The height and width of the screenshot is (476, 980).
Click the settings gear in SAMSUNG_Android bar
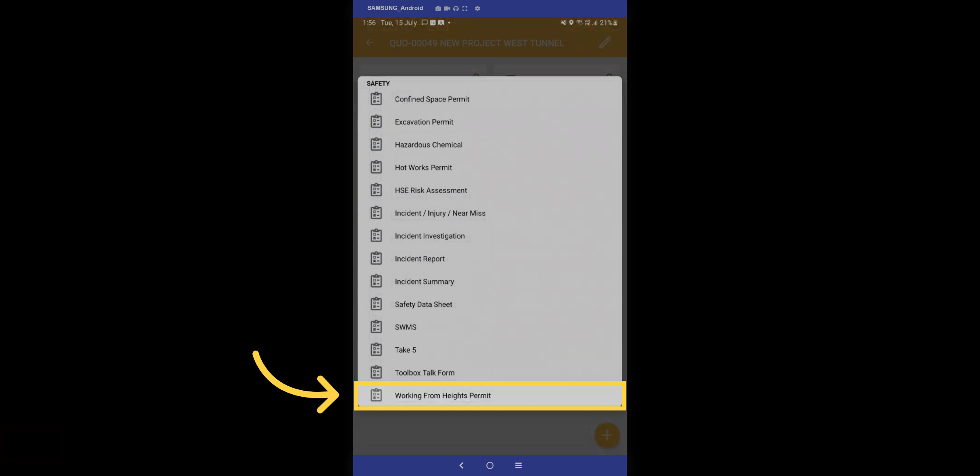click(x=477, y=9)
